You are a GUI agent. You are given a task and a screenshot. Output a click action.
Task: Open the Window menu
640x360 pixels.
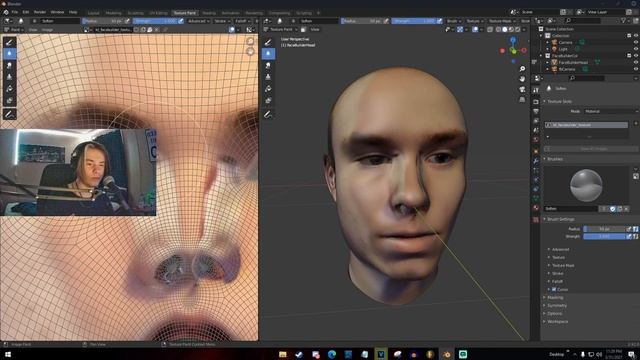tap(57, 12)
